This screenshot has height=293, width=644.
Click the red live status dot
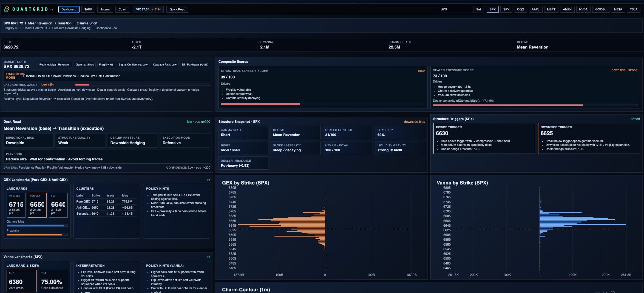point(52,10)
